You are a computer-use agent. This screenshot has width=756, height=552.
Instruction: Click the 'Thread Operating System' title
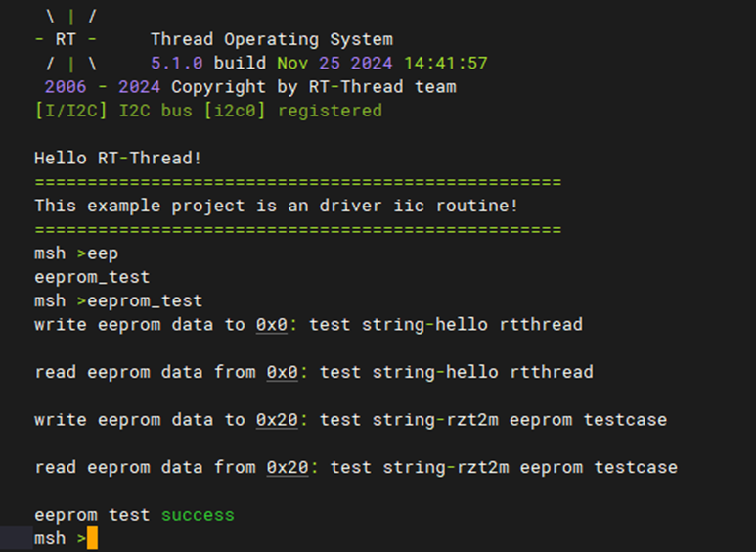pos(272,39)
